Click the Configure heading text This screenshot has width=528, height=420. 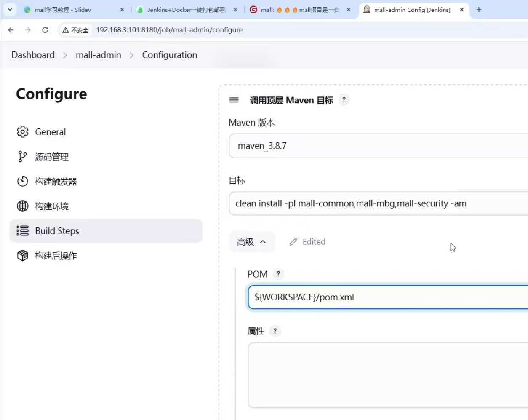pyautogui.click(x=51, y=94)
